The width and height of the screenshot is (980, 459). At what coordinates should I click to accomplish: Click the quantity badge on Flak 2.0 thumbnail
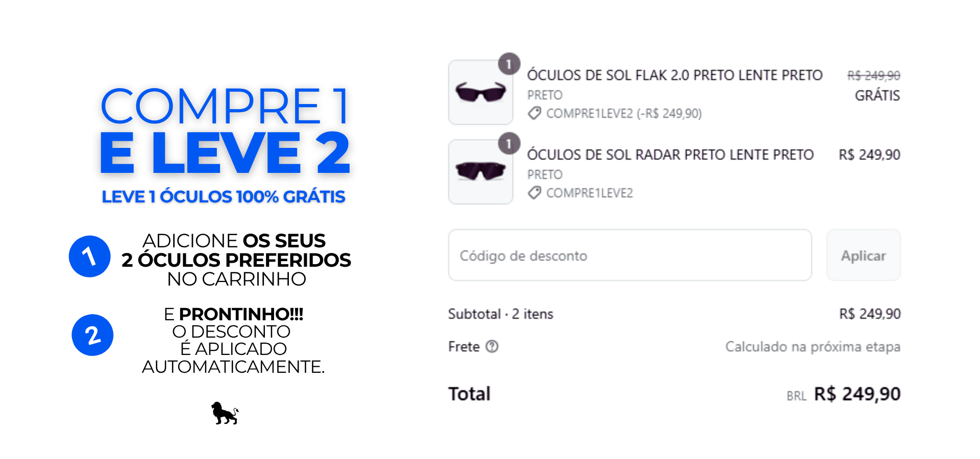(509, 64)
